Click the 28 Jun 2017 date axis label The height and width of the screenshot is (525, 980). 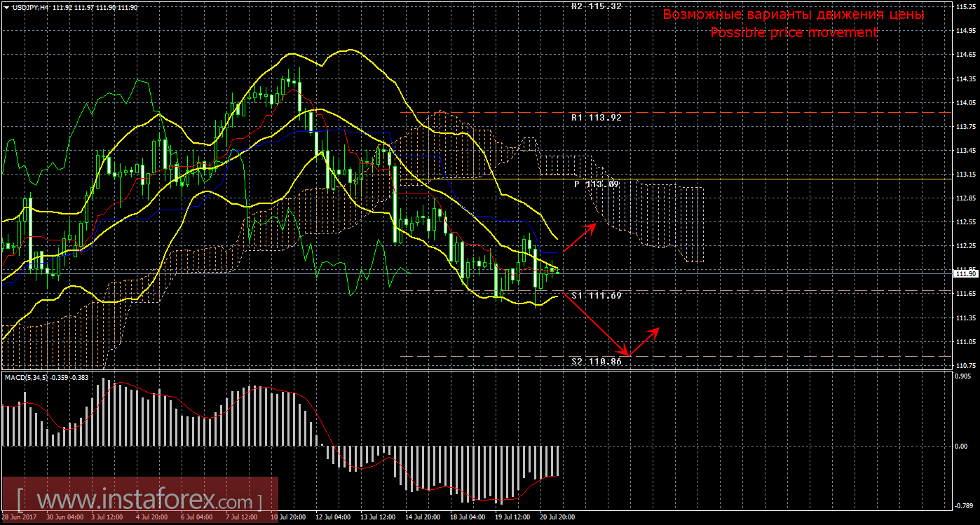click(19, 517)
